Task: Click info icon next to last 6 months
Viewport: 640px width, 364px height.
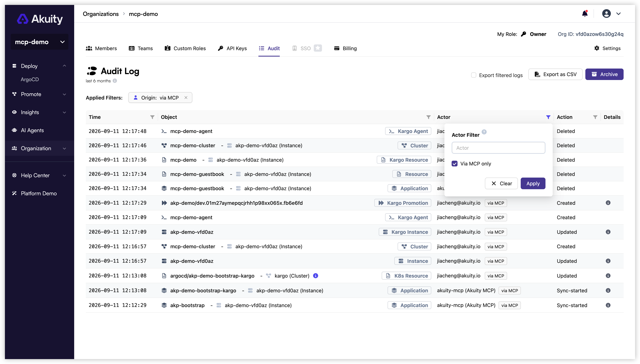Action: (115, 81)
